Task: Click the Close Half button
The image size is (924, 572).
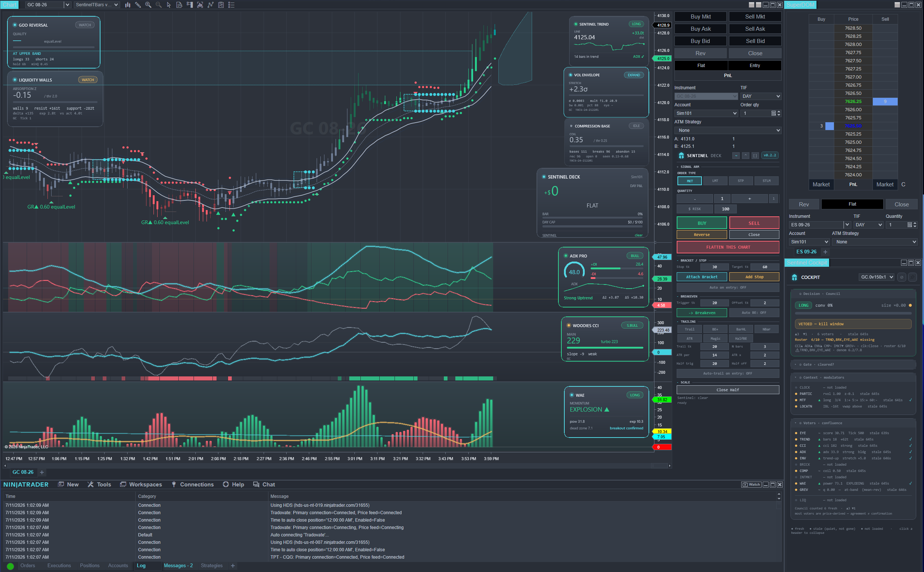Action: (727, 390)
